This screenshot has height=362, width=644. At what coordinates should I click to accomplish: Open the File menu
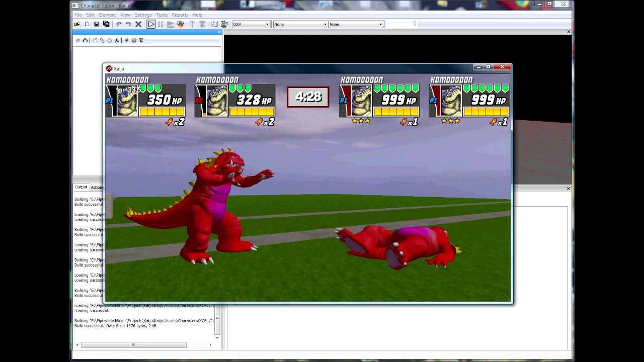(78, 15)
